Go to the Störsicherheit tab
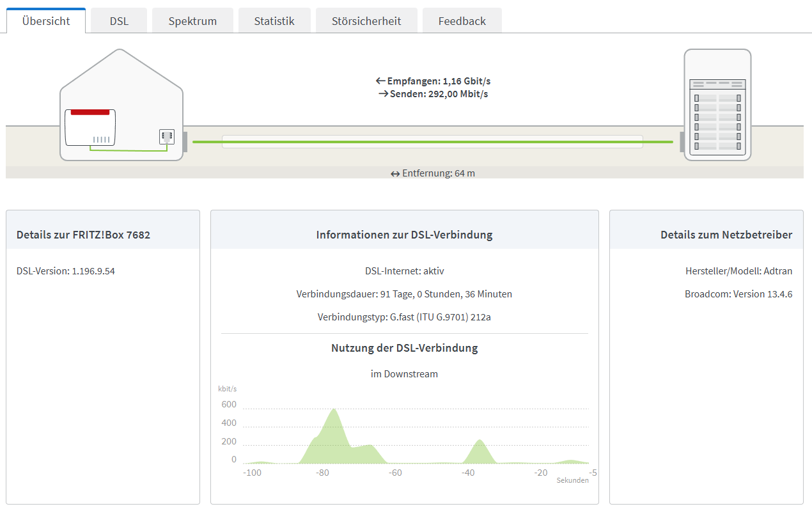 [x=366, y=20]
